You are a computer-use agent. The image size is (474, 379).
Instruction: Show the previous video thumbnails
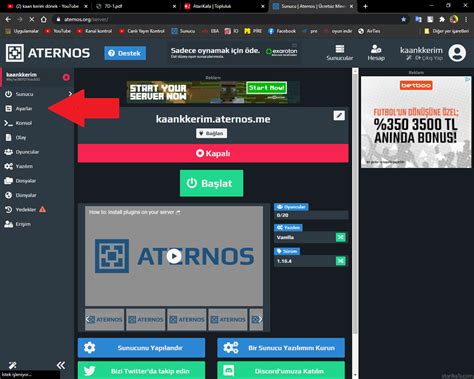(x=88, y=319)
